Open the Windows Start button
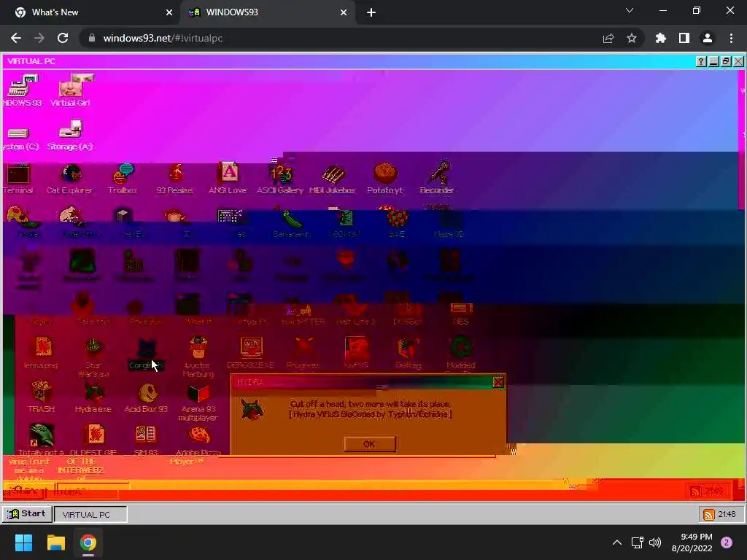Viewport: 747px width, 560px height. tap(23, 542)
